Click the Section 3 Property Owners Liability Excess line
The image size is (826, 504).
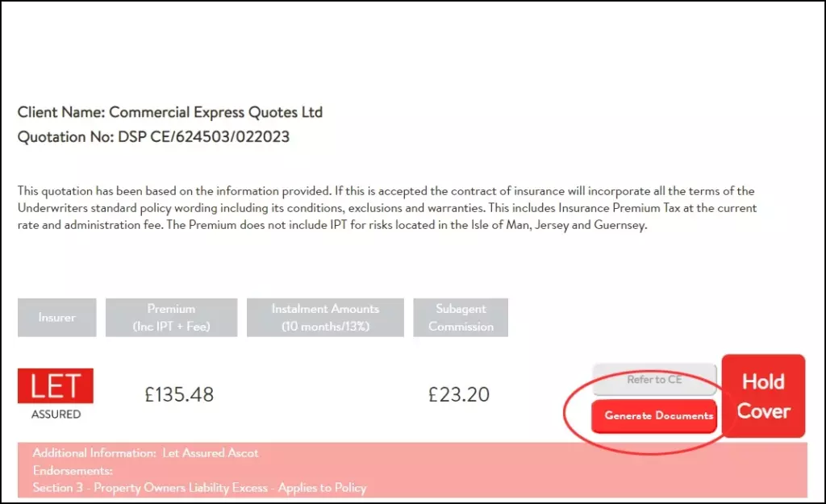tap(199, 487)
